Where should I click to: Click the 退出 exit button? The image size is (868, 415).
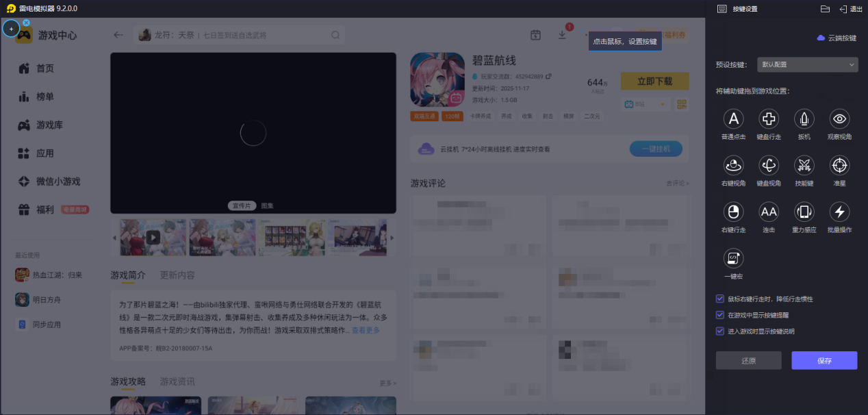[x=851, y=9]
